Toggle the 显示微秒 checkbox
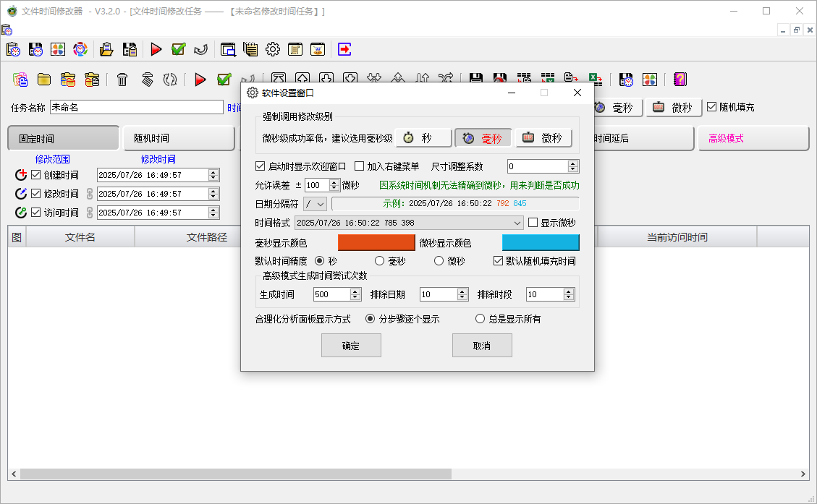Viewport: 817px width, 504px height. click(x=533, y=223)
